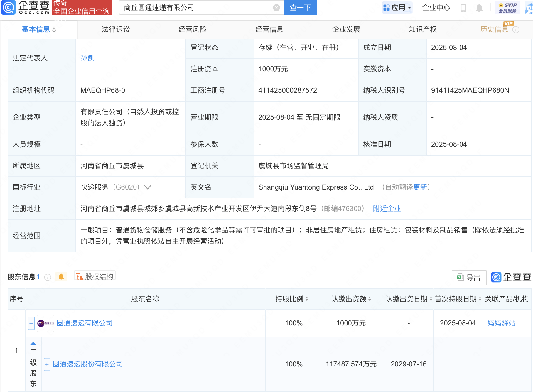The image size is (533, 392).
Task: Open the SVIP member services badge
Action: pos(507,8)
